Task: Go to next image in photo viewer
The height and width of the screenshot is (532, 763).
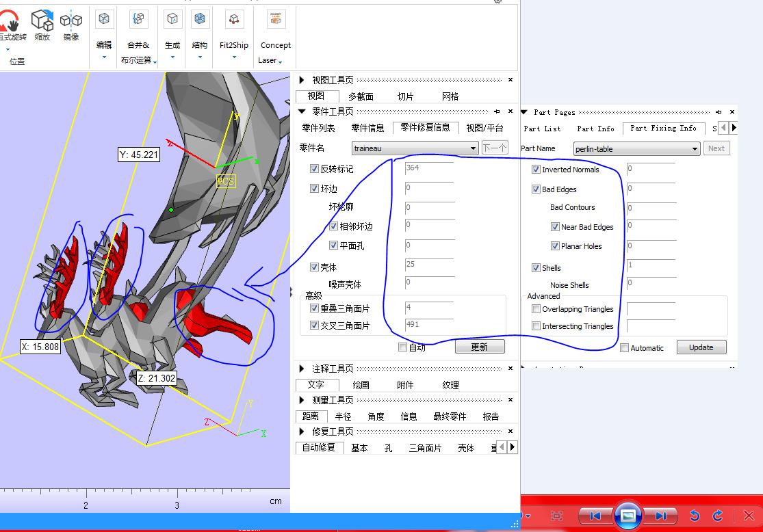Action: [x=660, y=516]
